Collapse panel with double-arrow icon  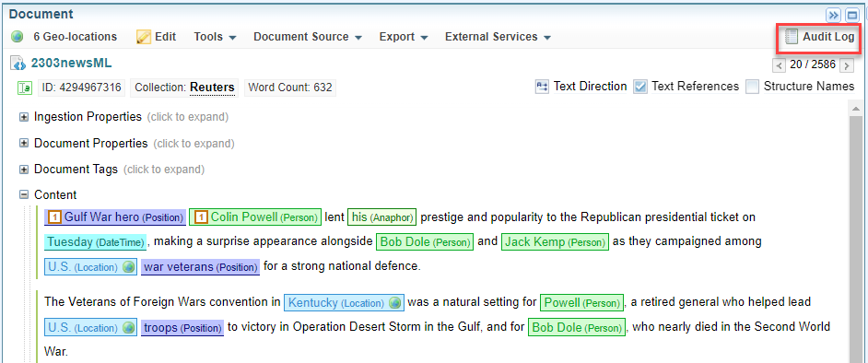834,15
